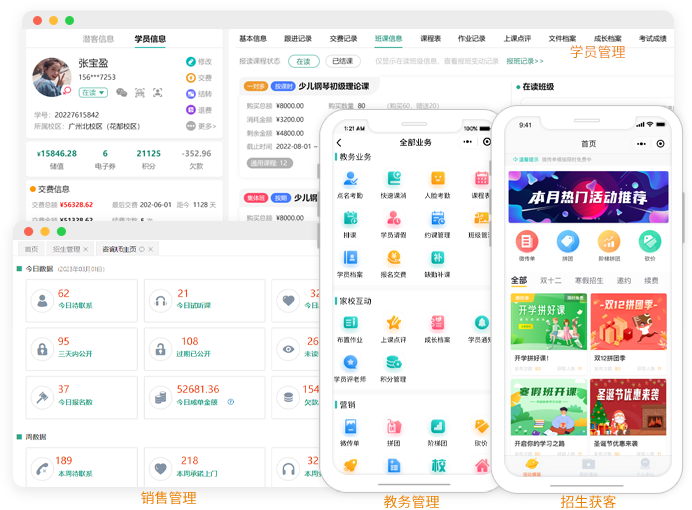This screenshot has height=510, width=692.
Task: Open 本月热门活动推荐 banner
Action: pos(588,197)
